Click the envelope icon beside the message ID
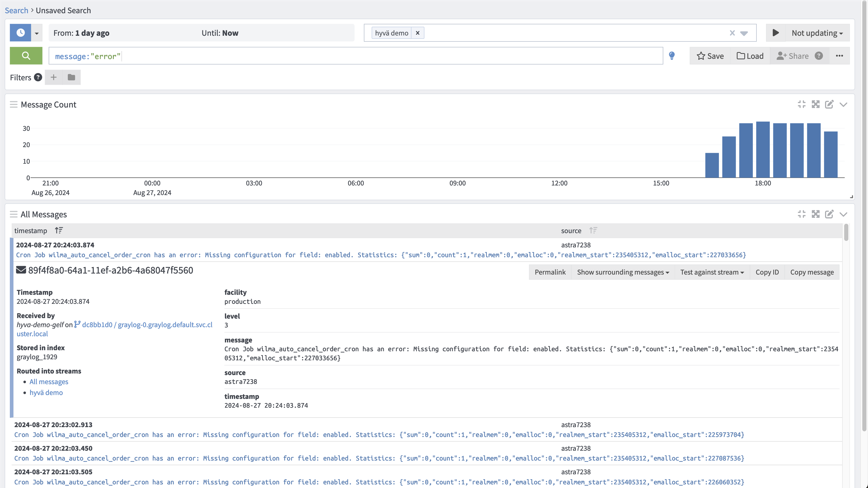This screenshot has height=488, width=868. click(x=21, y=270)
